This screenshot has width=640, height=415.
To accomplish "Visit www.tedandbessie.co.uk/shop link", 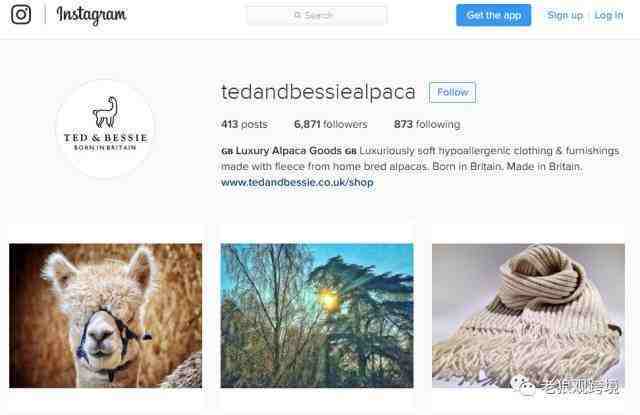I will point(297,182).
